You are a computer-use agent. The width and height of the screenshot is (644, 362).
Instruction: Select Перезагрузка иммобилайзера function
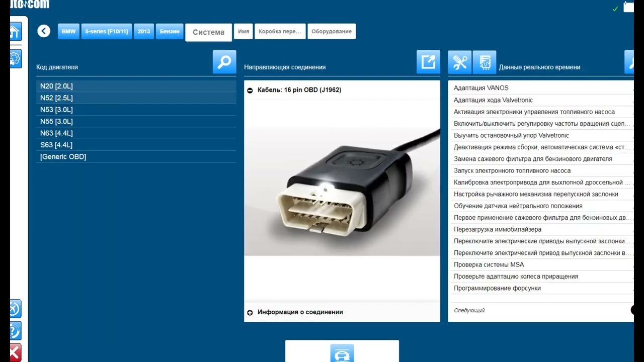click(x=541, y=229)
